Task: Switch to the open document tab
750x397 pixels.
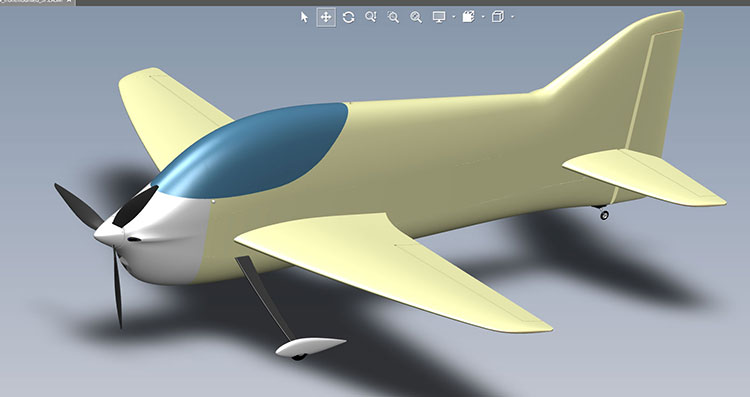Action: click(32, 2)
